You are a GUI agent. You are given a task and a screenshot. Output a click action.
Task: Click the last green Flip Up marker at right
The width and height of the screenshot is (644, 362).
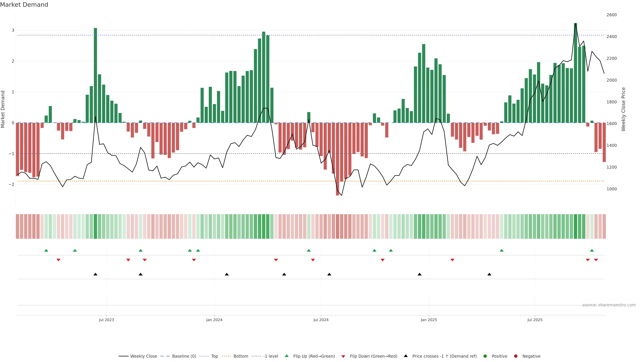tap(592, 250)
